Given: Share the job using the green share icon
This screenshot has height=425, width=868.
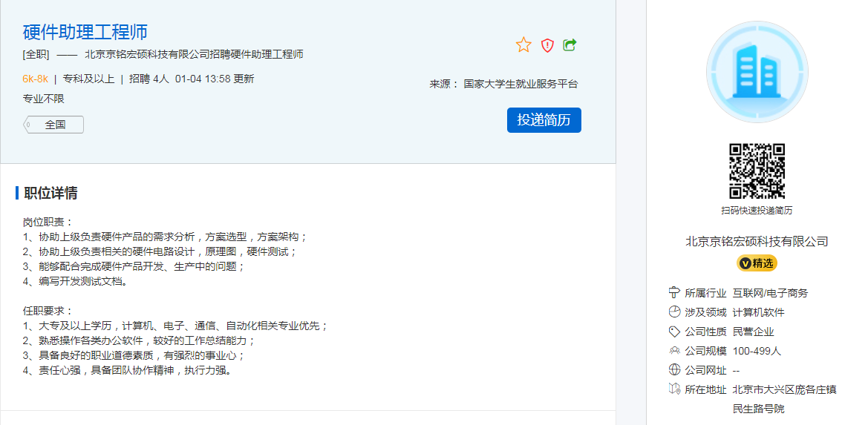Looking at the screenshot, I should click(570, 45).
